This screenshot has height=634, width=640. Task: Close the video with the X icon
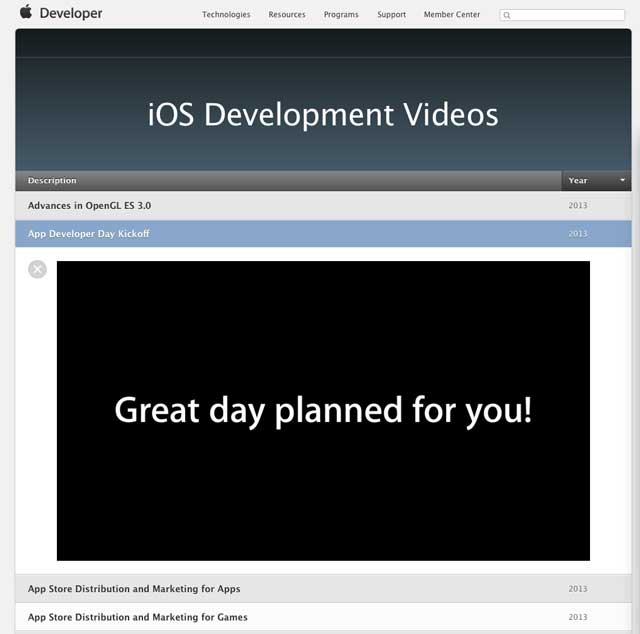[x=38, y=269]
